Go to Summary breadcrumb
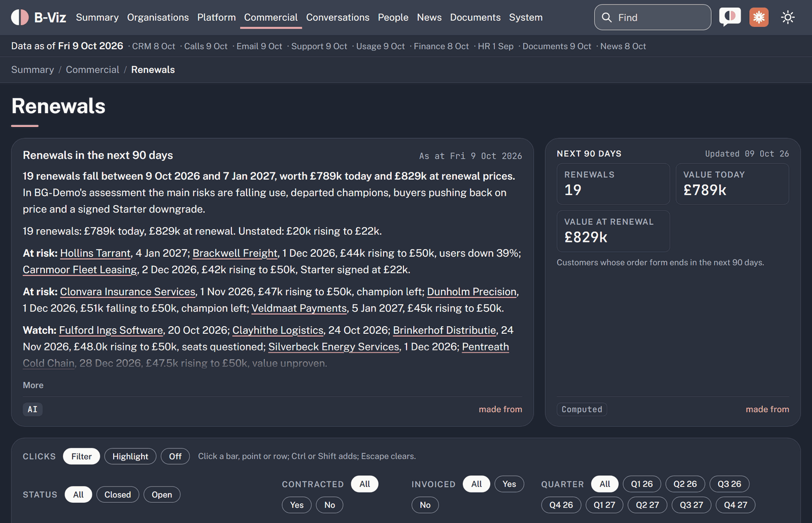Viewport: 812px width, 523px height. click(x=32, y=69)
